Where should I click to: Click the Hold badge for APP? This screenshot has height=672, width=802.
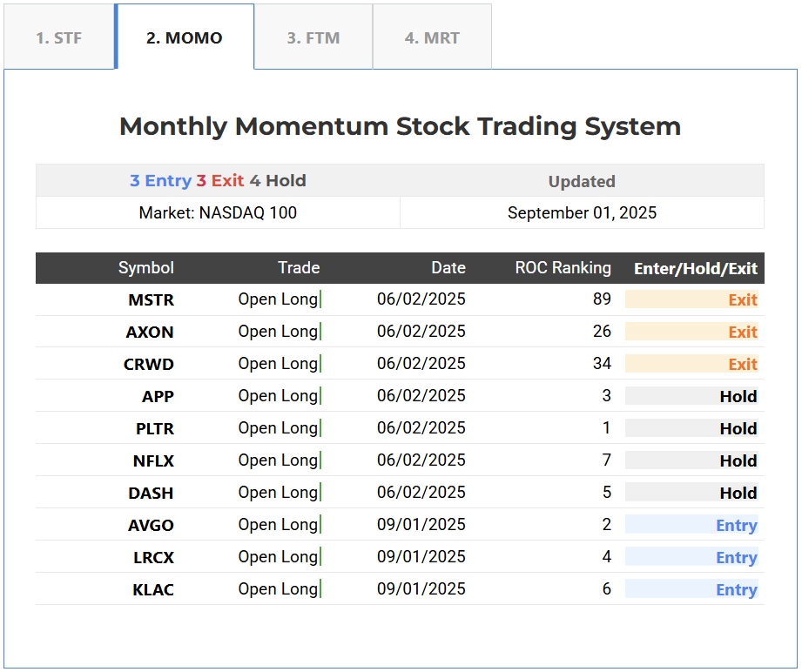738,397
